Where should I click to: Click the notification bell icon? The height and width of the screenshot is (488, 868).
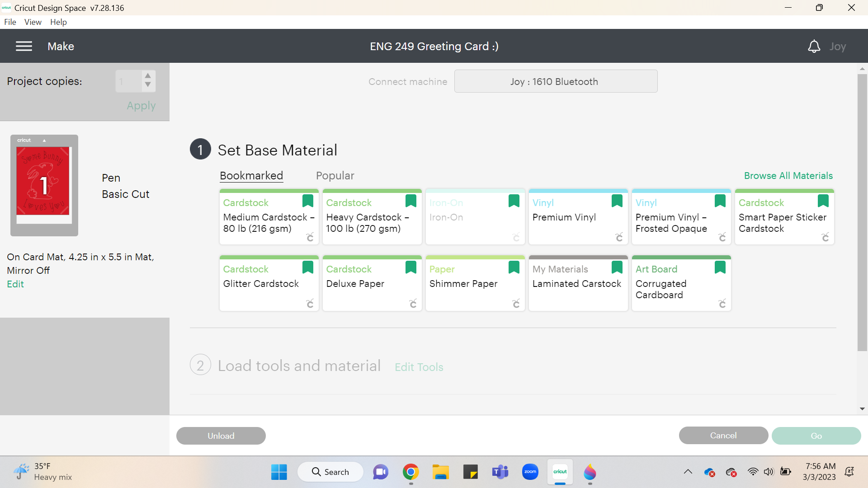point(814,47)
